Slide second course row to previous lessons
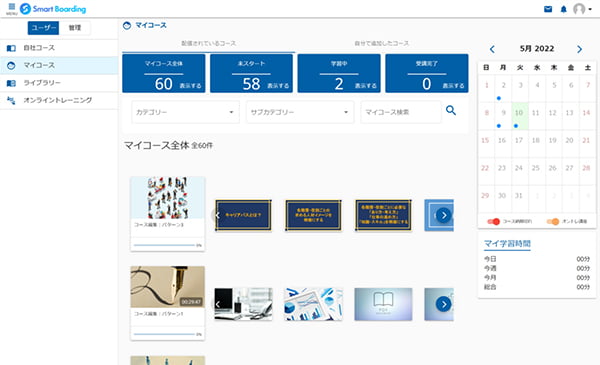600x365 pixels. point(217,304)
